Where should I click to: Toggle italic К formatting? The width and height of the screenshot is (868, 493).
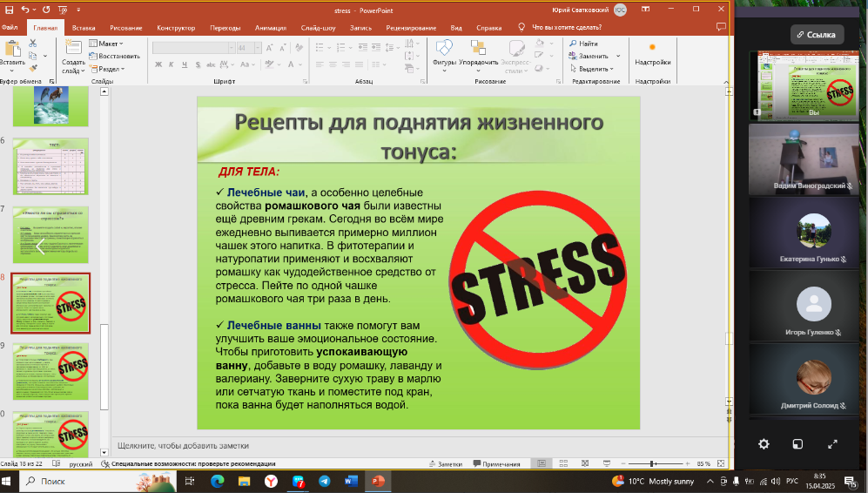[171, 64]
